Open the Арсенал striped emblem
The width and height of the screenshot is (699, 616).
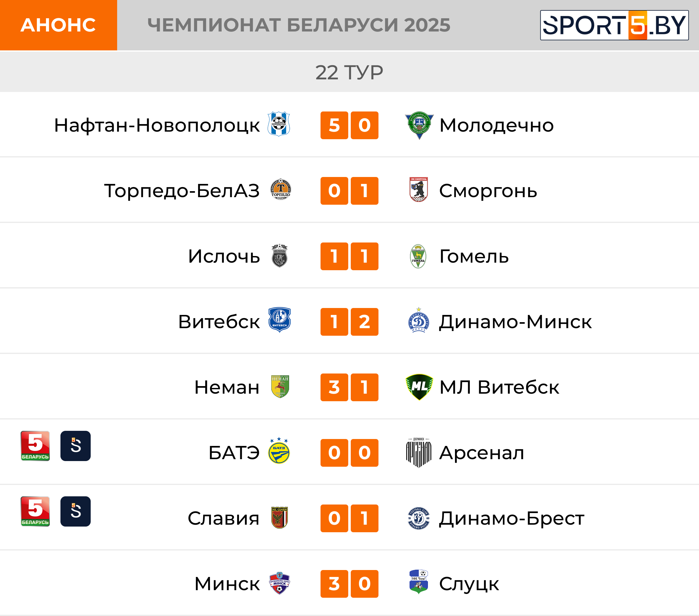418,452
